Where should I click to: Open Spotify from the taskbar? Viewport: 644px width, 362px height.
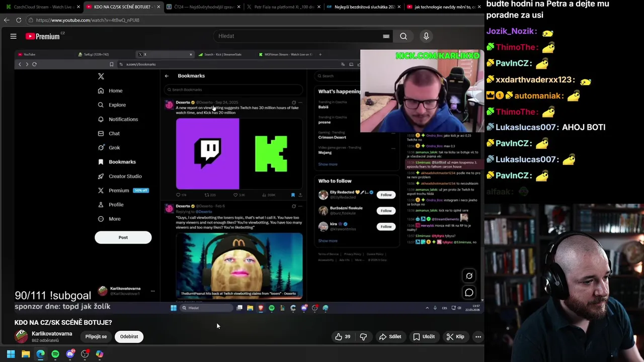pyautogui.click(x=55, y=354)
